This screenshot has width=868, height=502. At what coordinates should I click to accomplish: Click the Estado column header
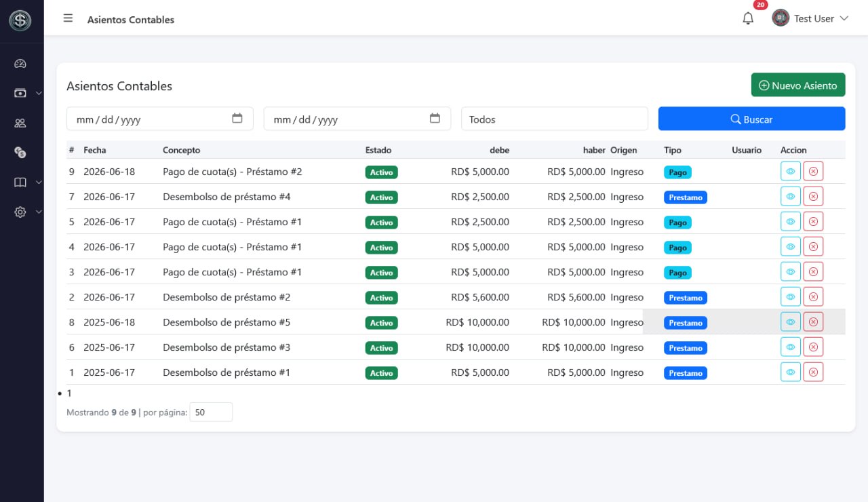coord(378,150)
